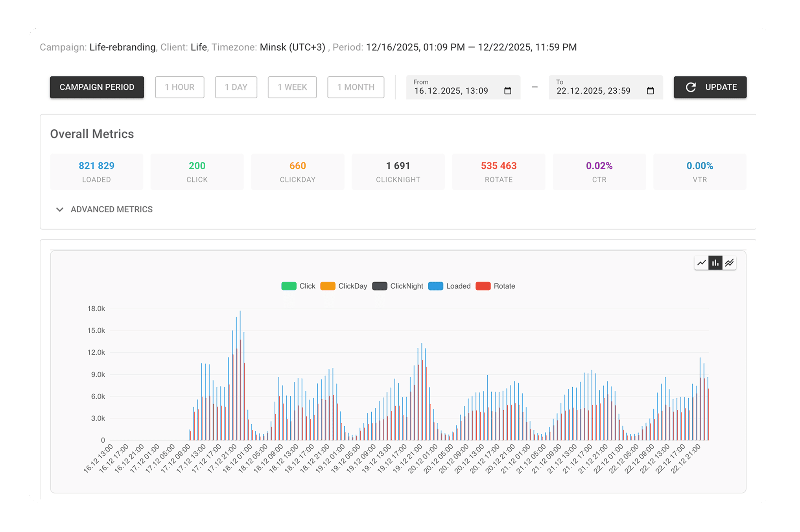Open the From date calendar picker
The width and height of the screenshot is (800, 532).
[x=508, y=90]
